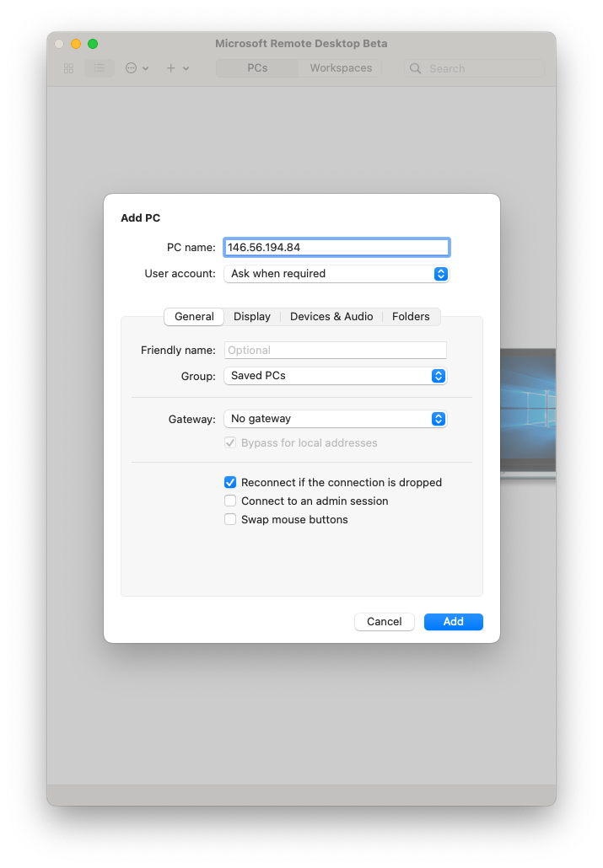The height and width of the screenshot is (868, 603).
Task: Open the Gateway No gateway dropdown
Action: pos(336,419)
